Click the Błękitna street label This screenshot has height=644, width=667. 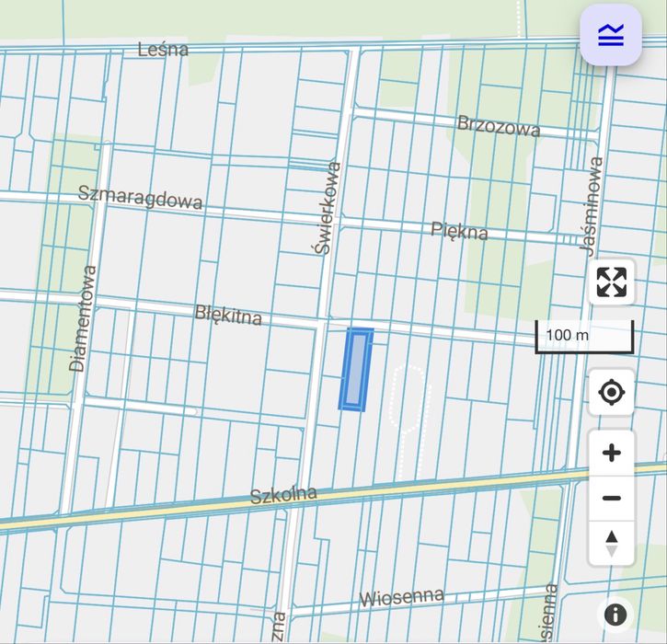(x=228, y=316)
